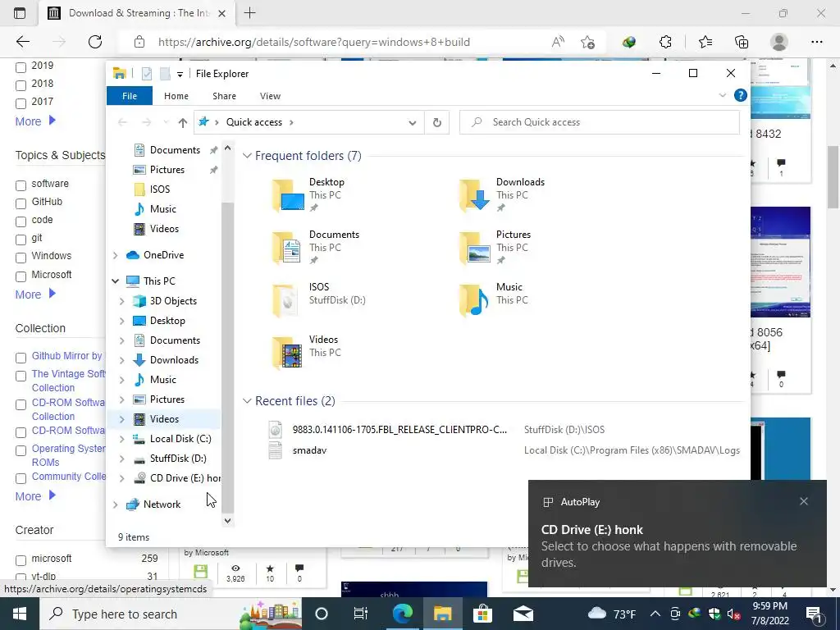Open Edge profile avatar

[x=779, y=42]
